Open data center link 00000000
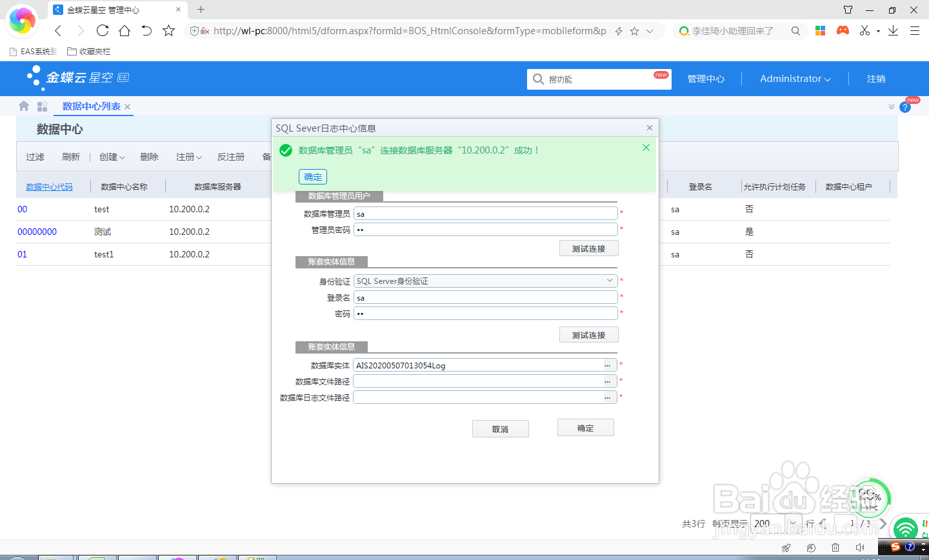The width and height of the screenshot is (929, 560). [37, 232]
